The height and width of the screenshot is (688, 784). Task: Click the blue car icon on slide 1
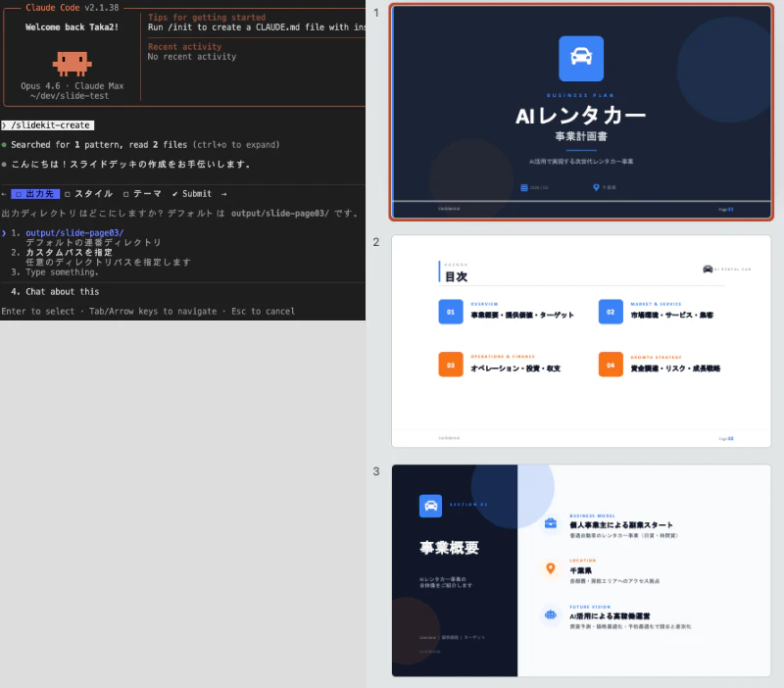point(581,58)
